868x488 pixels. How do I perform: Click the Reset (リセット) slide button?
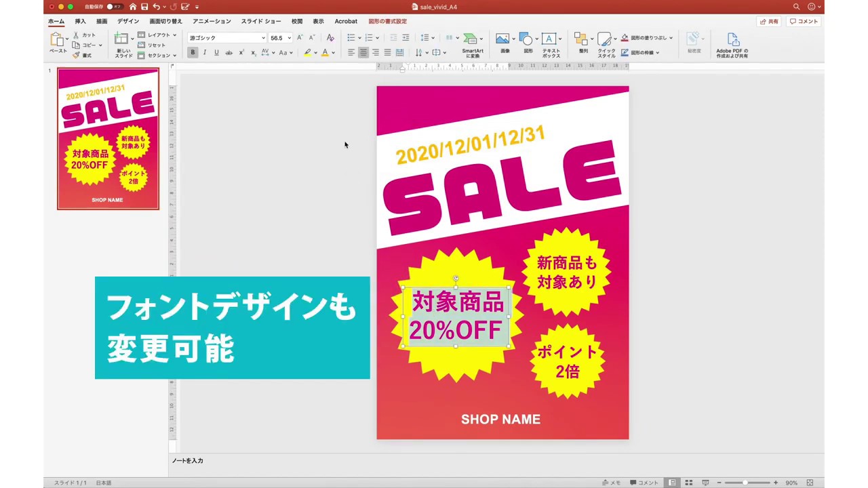152,45
